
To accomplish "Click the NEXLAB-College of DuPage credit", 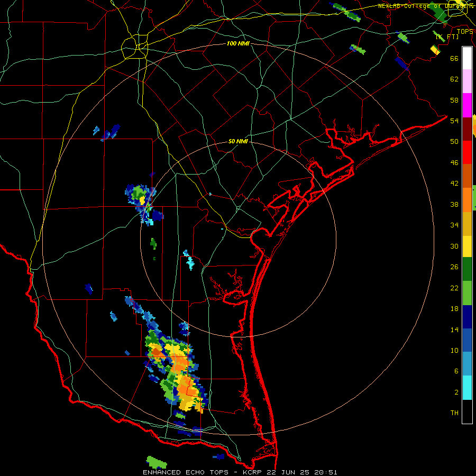I will click(x=426, y=6).
